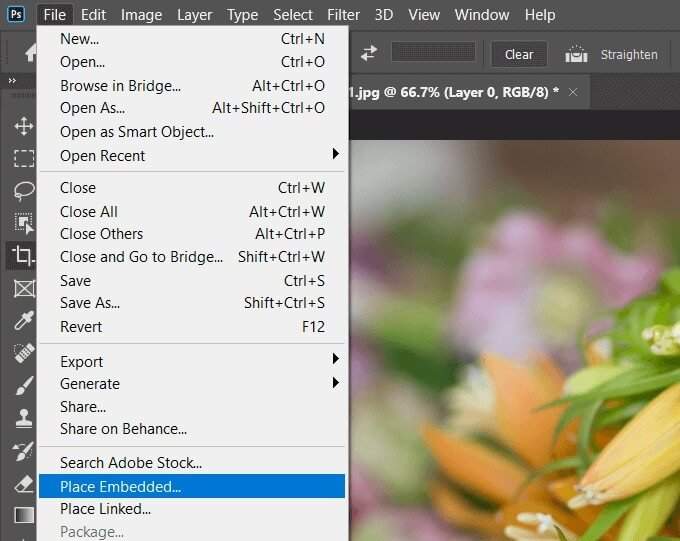680x541 pixels.
Task: Click the crop height input field
Action: pos(433,52)
